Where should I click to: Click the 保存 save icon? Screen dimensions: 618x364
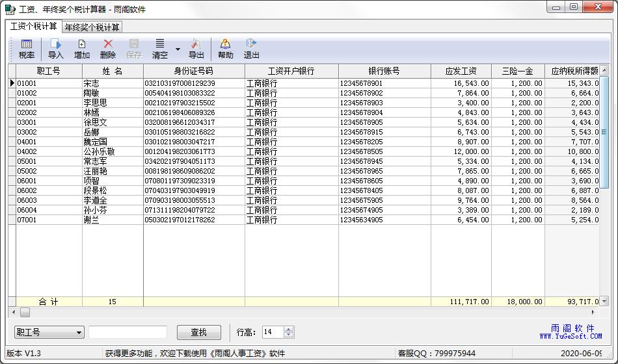click(134, 49)
